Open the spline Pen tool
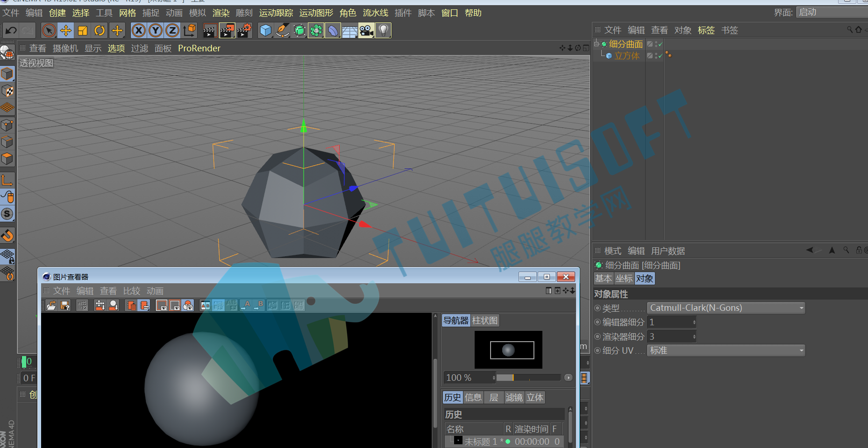This screenshot has height=448, width=868. pyautogui.click(x=283, y=31)
